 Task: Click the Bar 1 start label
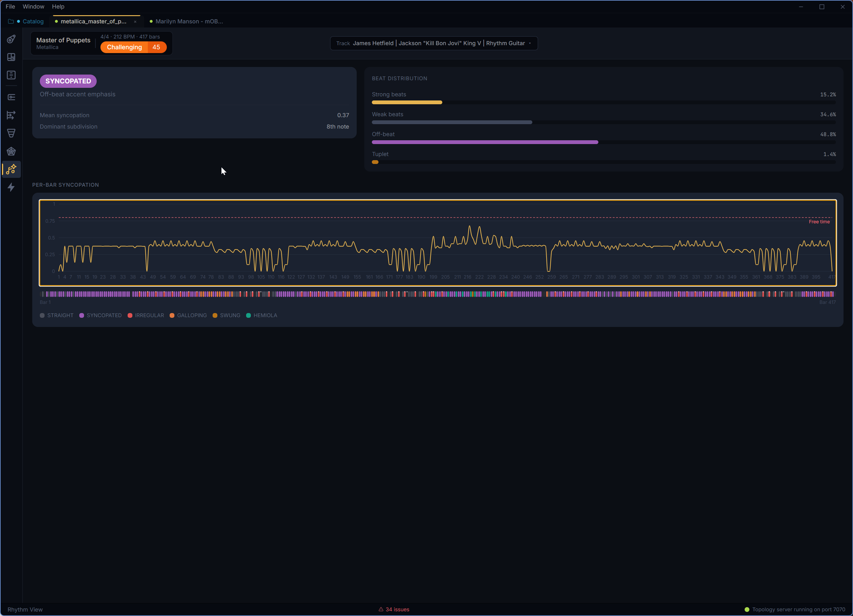click(x=45, y=302)
